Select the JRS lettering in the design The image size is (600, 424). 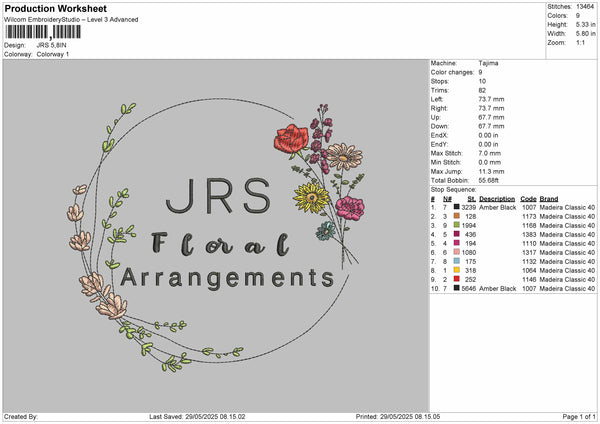217,198
